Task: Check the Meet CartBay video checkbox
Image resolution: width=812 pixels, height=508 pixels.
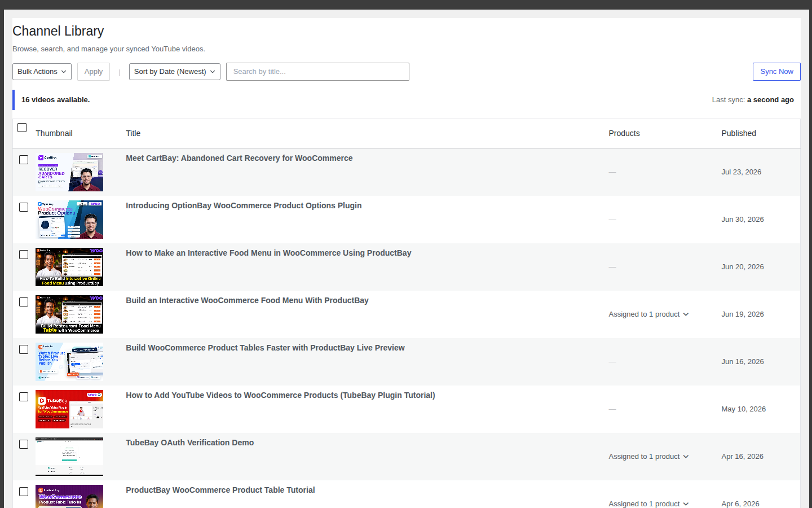Action: pyautogui.click(x=24, y=160)
